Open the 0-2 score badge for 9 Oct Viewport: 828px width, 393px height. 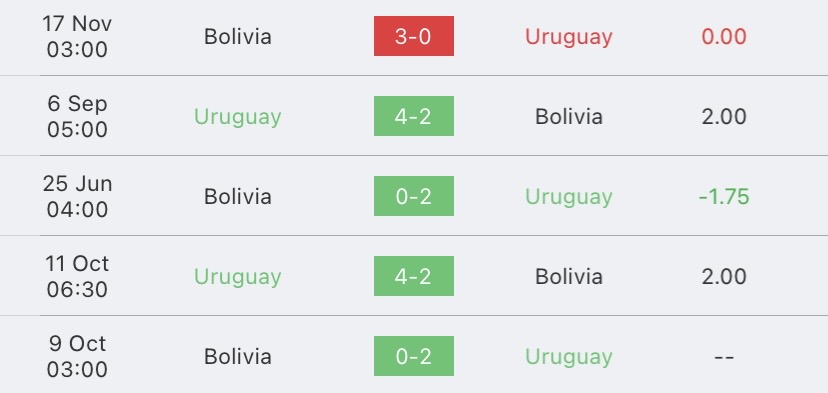pyautogui.click(x=413, y=356)
